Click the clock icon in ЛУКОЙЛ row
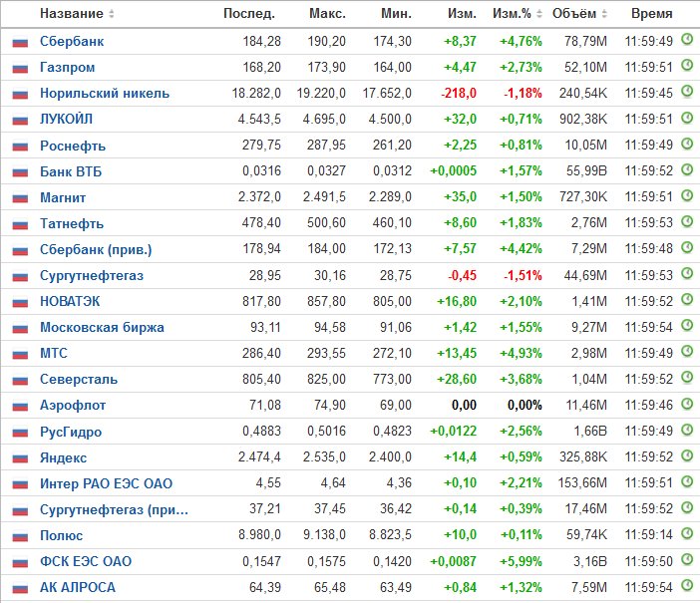Viewport: 700px width, 603px height. pyautogui.click(x=687, y=118)
